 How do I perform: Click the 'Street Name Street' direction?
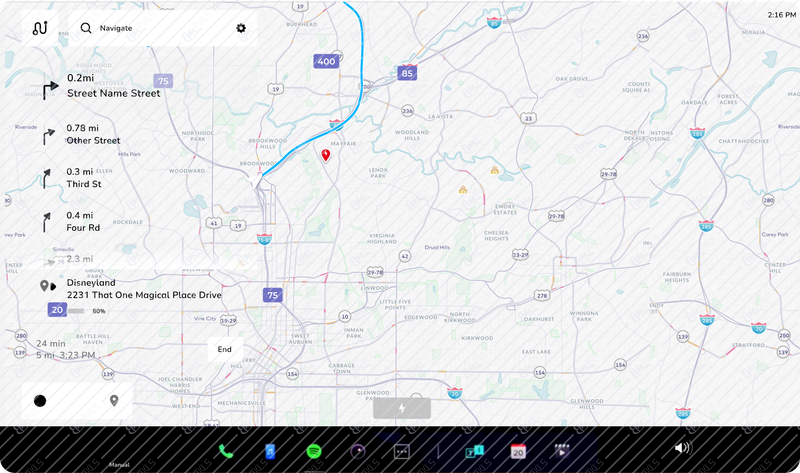point(113,93)
